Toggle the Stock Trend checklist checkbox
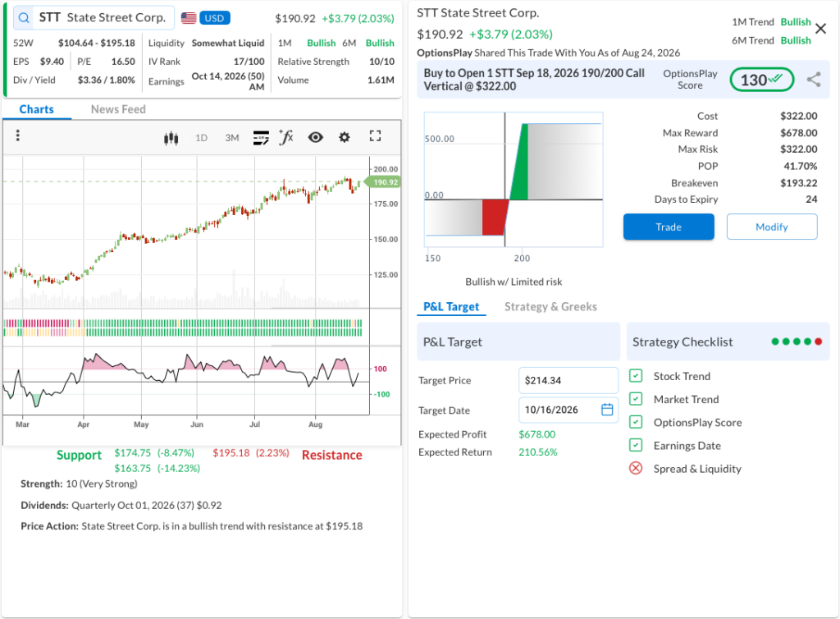The image size is (840, 619). pyautogui.click(x=636, y=376)
